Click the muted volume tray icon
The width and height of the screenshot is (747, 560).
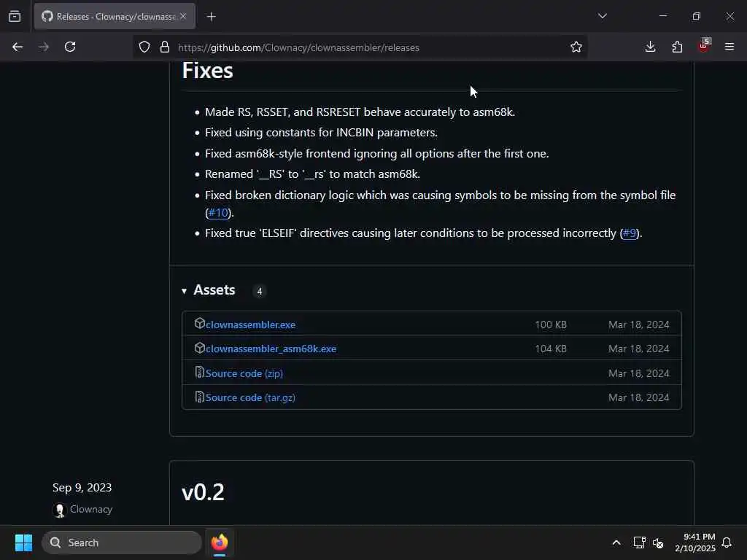658,542
